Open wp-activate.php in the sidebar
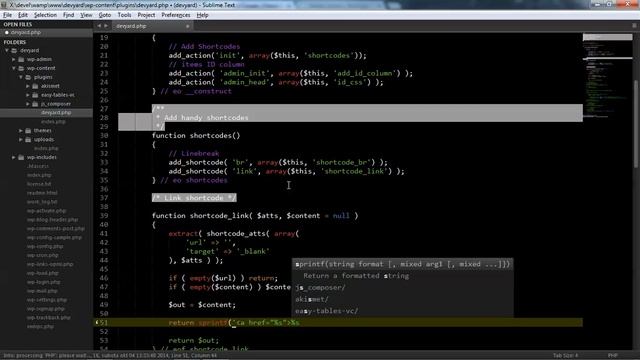The height and width of the screenshot is (360, 640). (x=47, y=211)
